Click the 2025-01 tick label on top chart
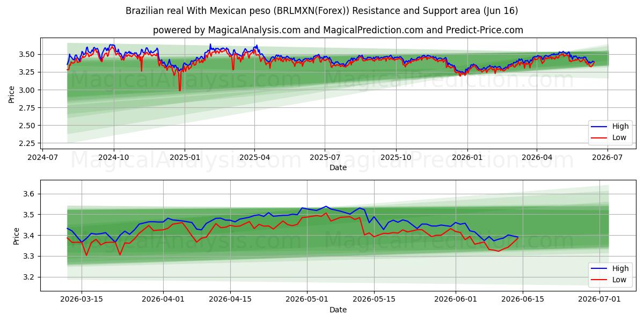 click(x=185, y=158)
